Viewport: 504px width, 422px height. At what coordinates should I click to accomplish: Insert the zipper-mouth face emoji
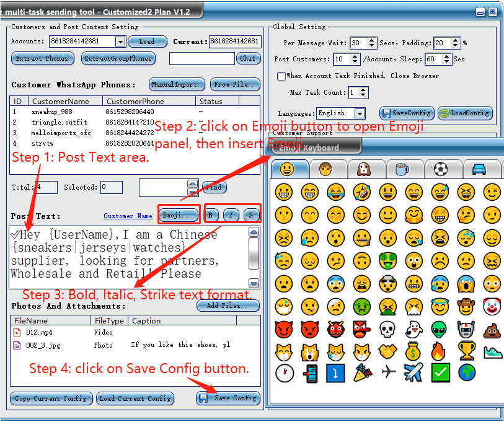tap(362, 238)
